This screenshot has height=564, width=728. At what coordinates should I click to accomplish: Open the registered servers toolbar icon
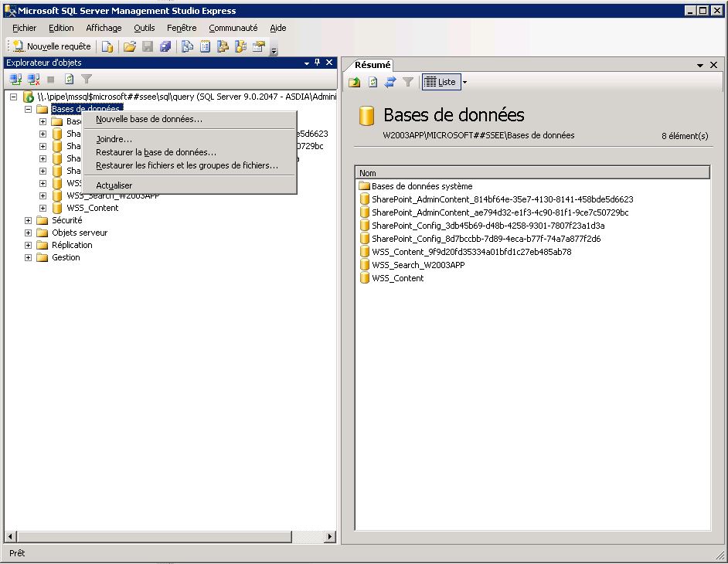pyautogui.click(x=187, y=46)
